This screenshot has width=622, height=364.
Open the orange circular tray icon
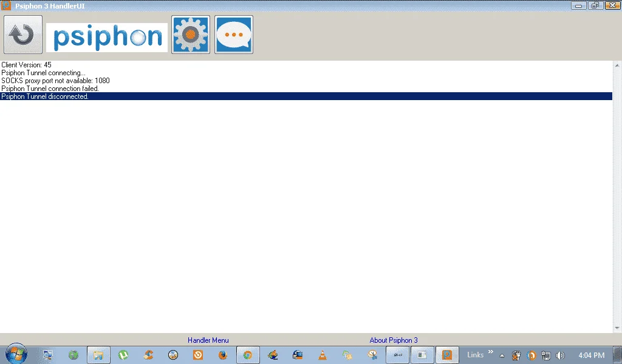[531, 356]
